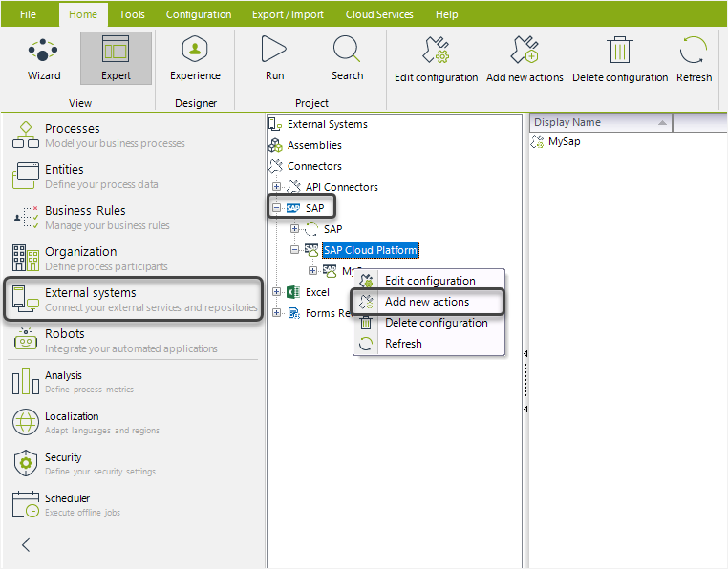The width and height of the screenshot is (728, 569).
Task: Collapse the left navigation panel arrow
Action: [x=26, y=545]
